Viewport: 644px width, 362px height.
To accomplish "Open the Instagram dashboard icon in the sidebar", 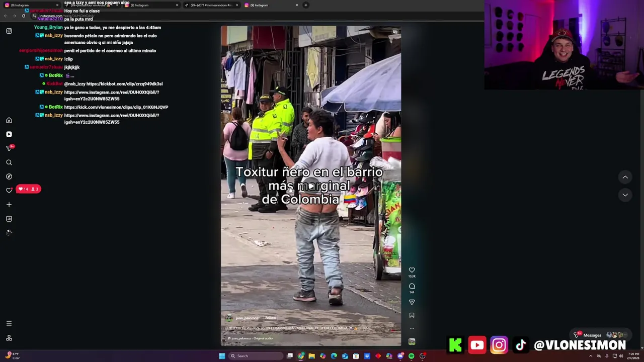I will [9, 219].
